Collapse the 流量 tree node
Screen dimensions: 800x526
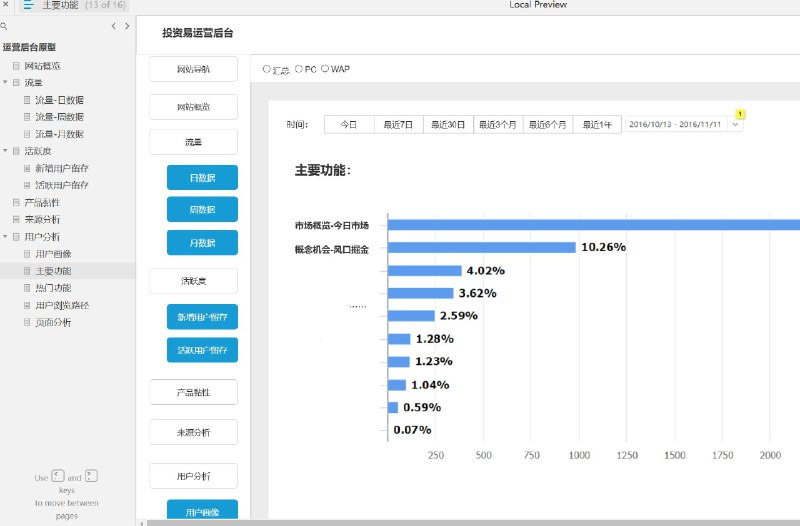pyautogui.click(x=5, y=82)
